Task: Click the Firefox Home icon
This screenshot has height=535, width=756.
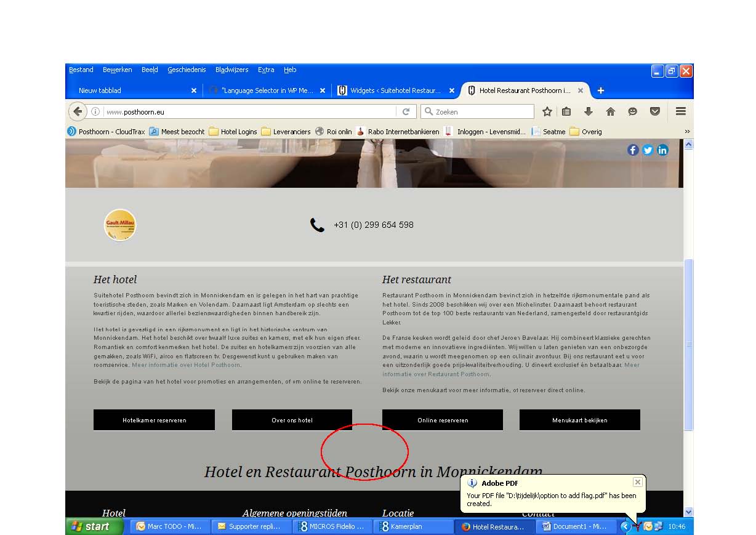Action: click(610, 111)
